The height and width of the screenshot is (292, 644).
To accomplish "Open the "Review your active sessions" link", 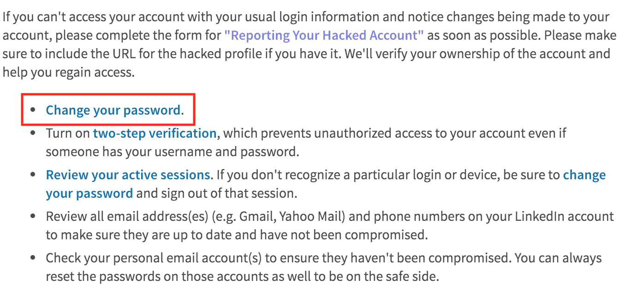I will tap(128, 175).
